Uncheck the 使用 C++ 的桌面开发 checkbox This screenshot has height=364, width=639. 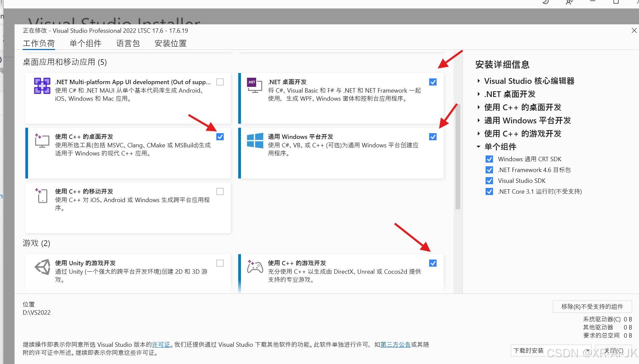220,137
